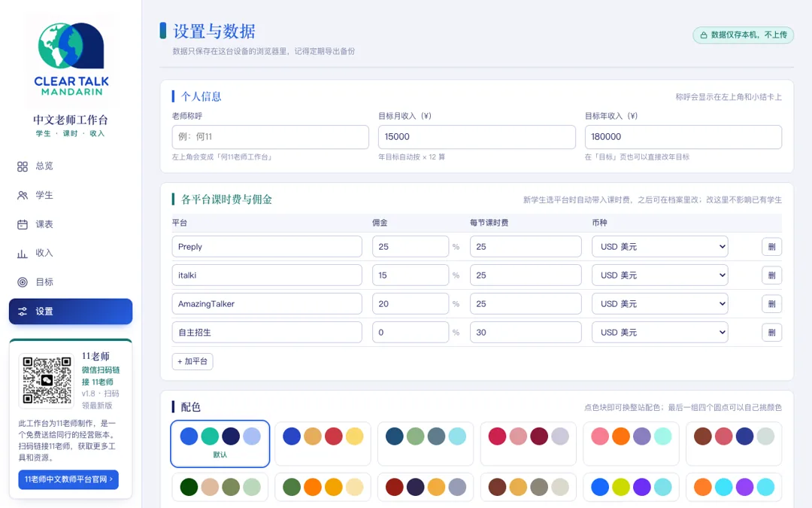
Task: Select the blue-lime-violet-aqua color scheme
Action: click(x=631, y=487)
